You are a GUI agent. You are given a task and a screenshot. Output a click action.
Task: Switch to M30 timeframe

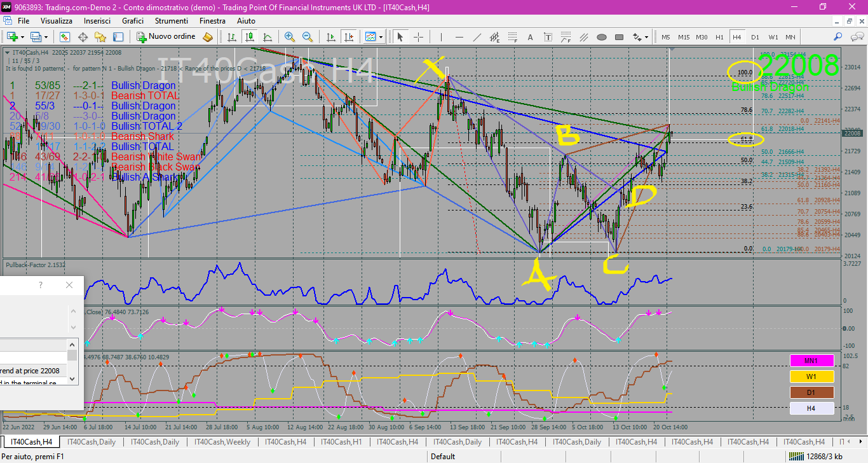tap(702, 37)
